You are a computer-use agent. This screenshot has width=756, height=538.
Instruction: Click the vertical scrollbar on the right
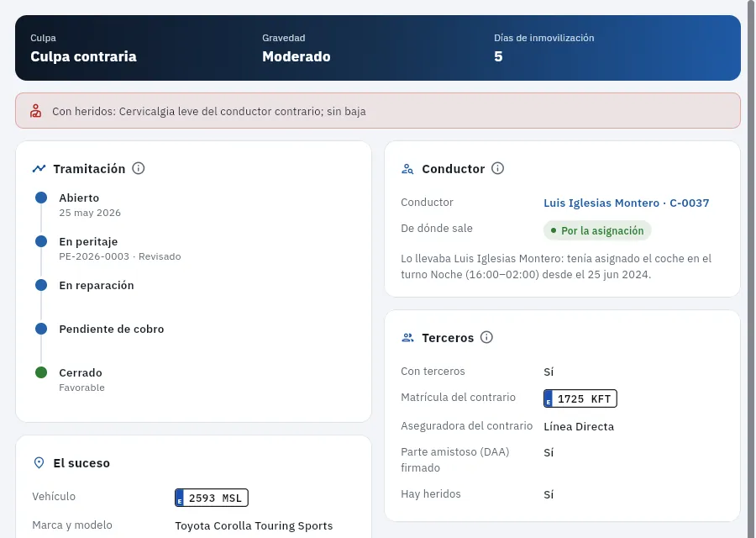tap(751, 269)
